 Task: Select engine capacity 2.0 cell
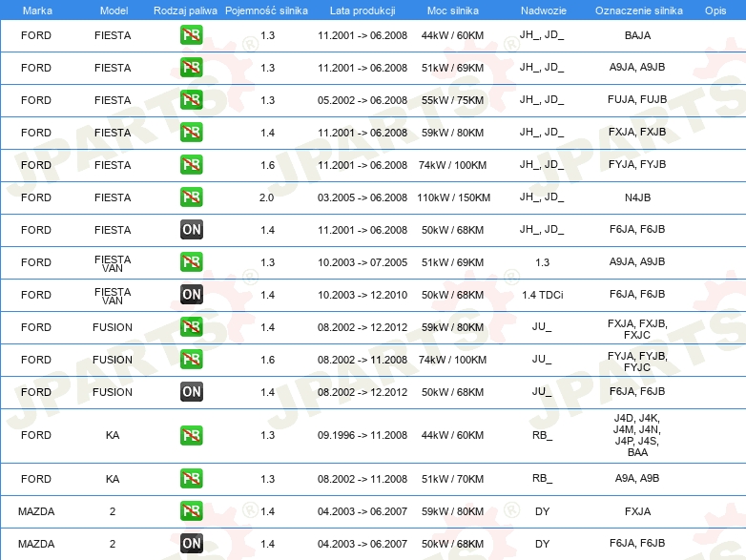click(x=266, y=197)
